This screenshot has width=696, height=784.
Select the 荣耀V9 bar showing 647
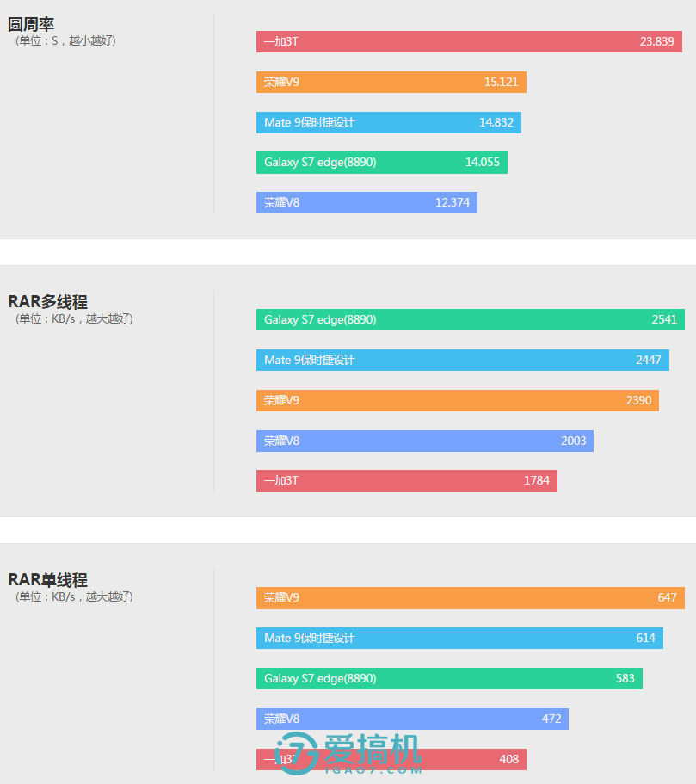click(x=470, y=597)
